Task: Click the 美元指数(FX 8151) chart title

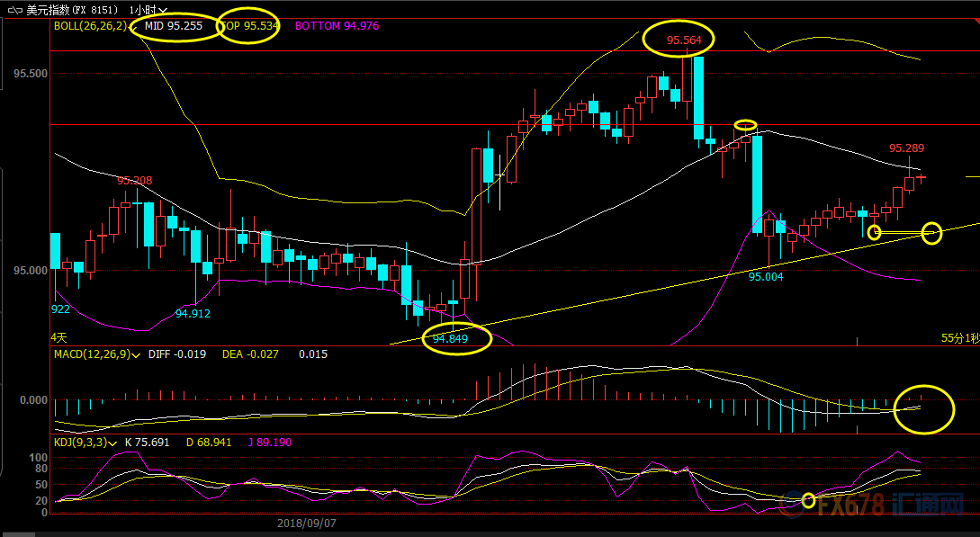Action: [72, 10]
